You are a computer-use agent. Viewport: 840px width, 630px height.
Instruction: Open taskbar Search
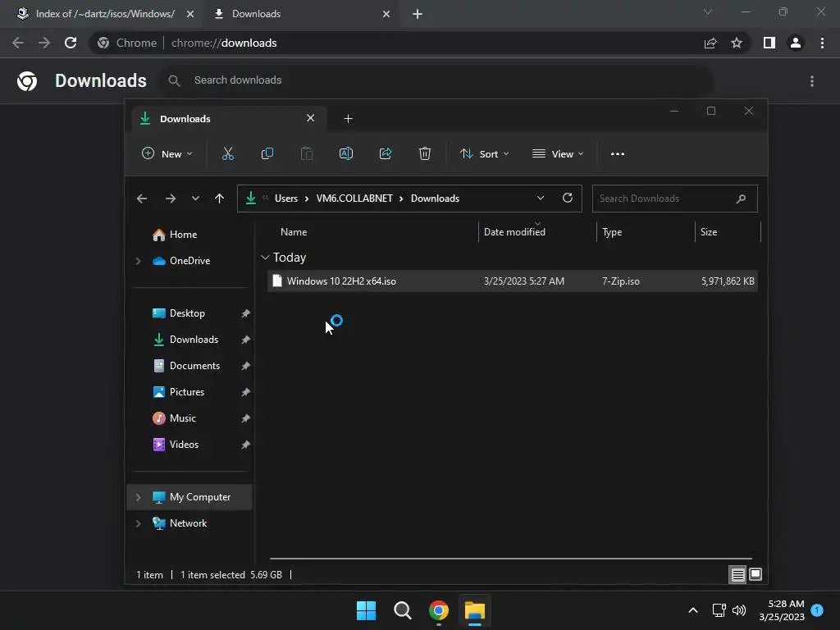pos(402,610)
